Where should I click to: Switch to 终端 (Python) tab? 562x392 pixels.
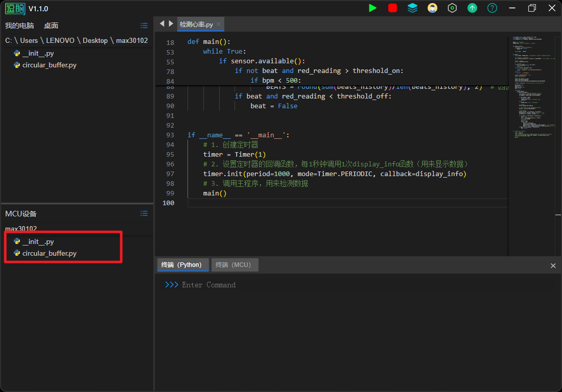tap(183, 265)
